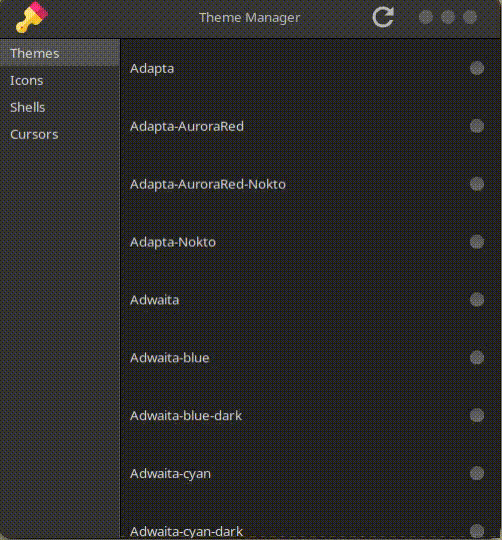Click the middle window control dot
The image size is (502, 540).
point(448,17)
